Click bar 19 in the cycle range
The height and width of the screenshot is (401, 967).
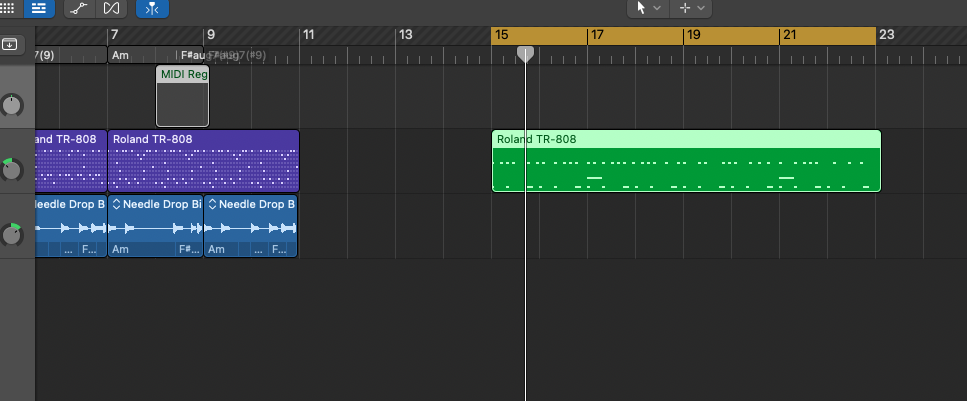693,35
